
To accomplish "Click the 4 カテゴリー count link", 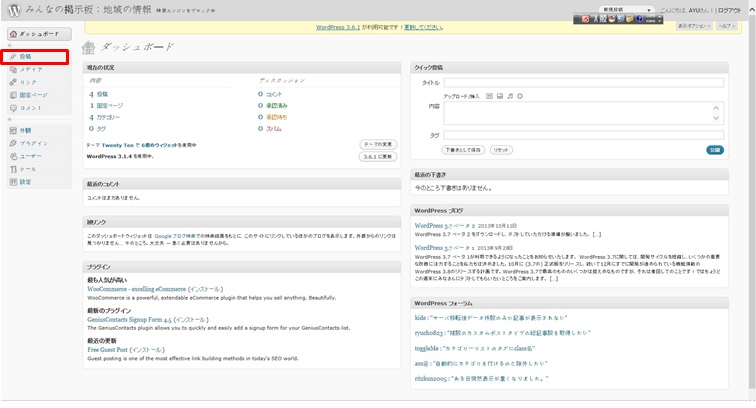I will (x=104, y=117).
